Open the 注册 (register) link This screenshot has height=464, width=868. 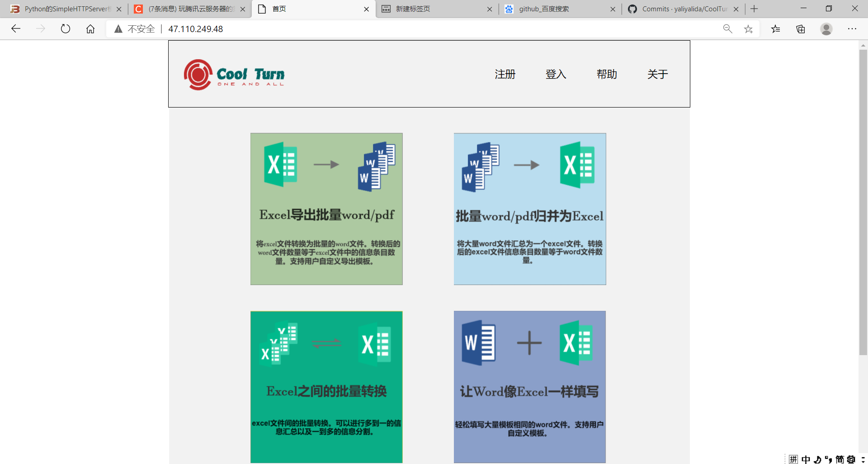505,74
